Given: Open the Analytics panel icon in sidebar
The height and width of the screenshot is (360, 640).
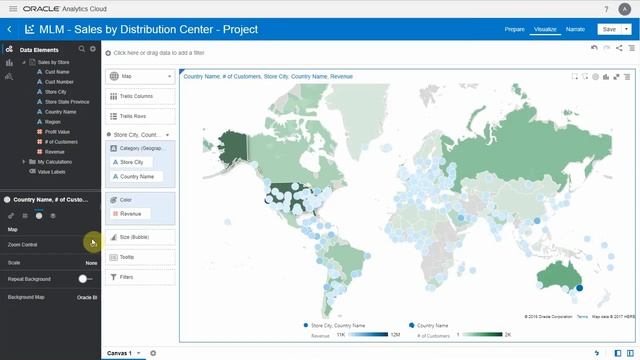Looking at the screenshot, I should 9,76.
